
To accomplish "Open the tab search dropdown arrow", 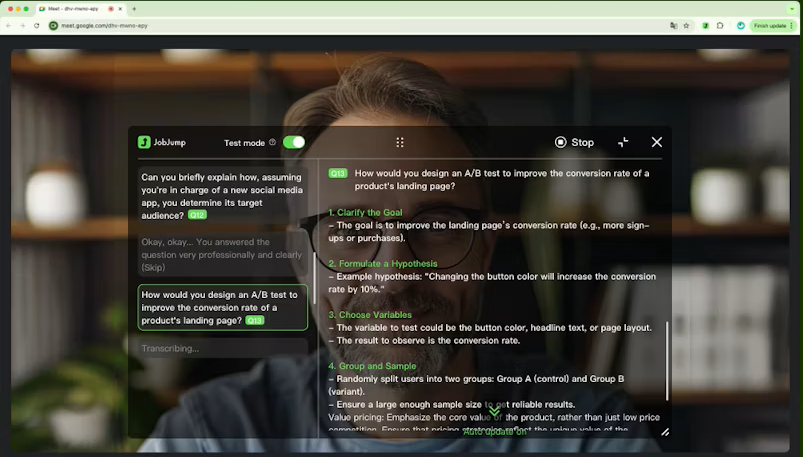I will point(792,9).
